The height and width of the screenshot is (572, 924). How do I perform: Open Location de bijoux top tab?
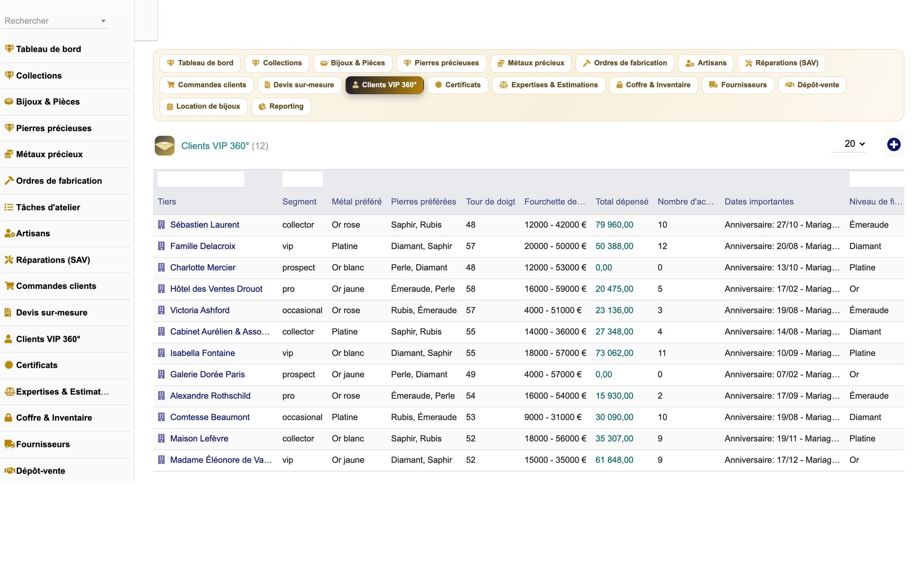[203, 106]
